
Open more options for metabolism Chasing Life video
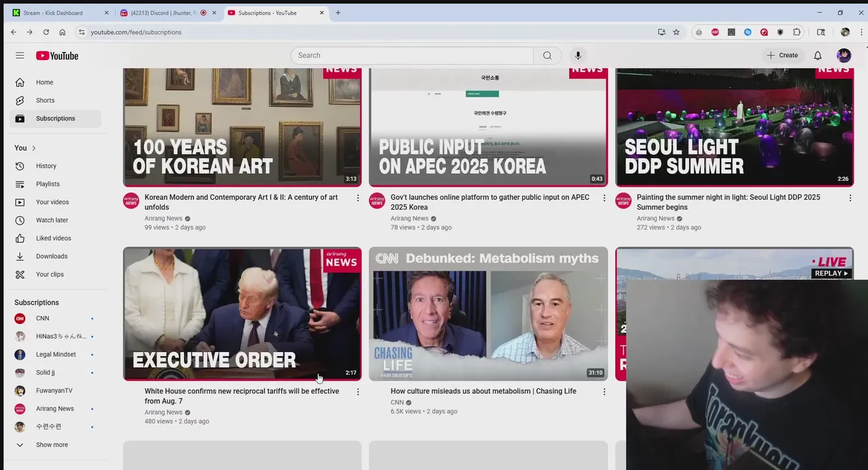[x=604, y=392]
